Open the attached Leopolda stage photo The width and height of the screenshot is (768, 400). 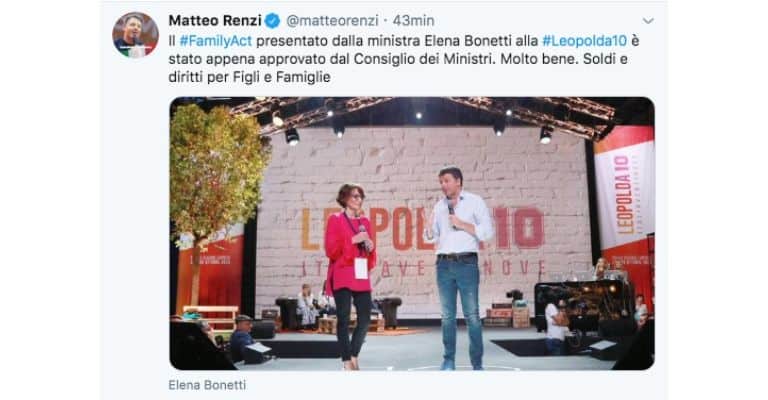[412, 234]
